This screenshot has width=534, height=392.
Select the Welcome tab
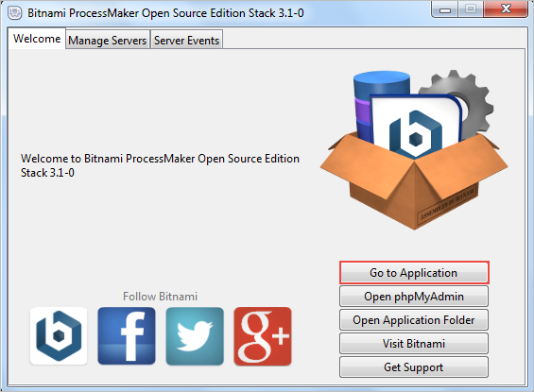point(37,39)
